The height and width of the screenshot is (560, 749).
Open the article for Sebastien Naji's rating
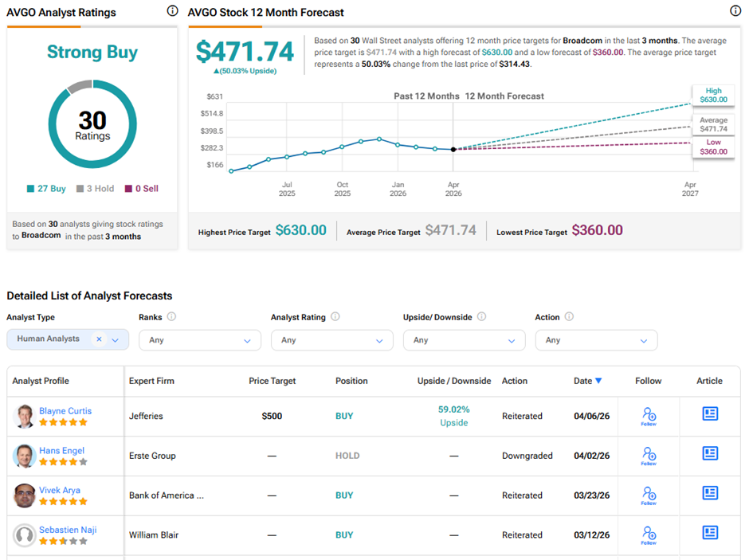[x=710, y=532]
